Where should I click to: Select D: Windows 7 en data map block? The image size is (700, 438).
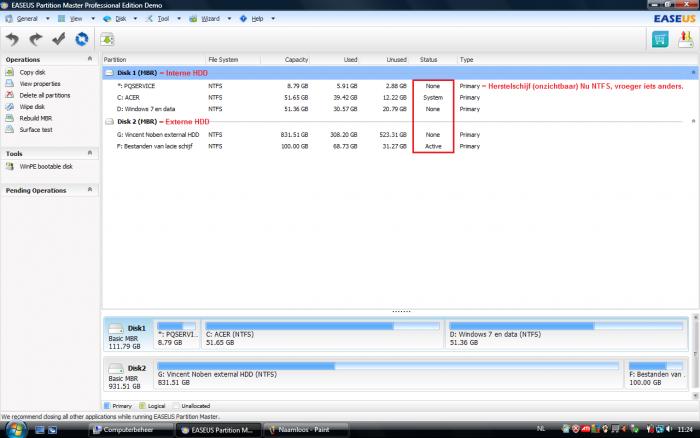[x=566, y=334]
